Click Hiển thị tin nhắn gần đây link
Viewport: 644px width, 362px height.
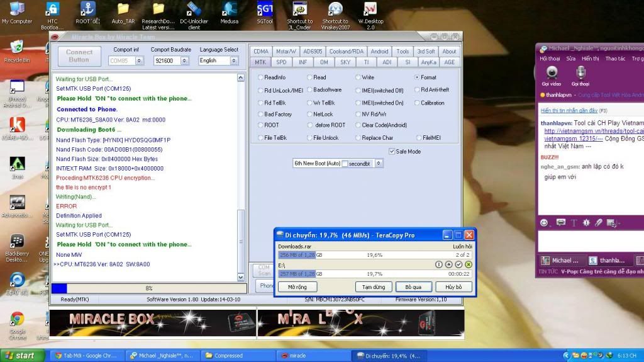[x=569, y=111]
